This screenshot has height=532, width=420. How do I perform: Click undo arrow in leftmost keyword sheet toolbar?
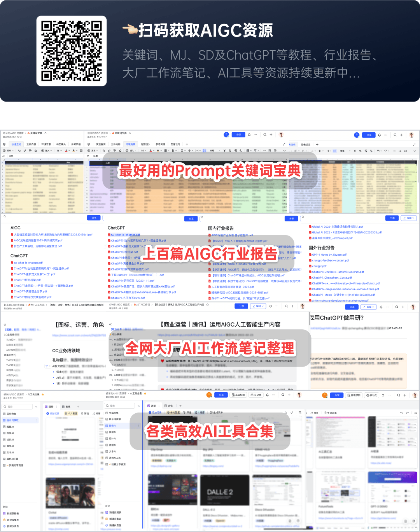(19, 151)
